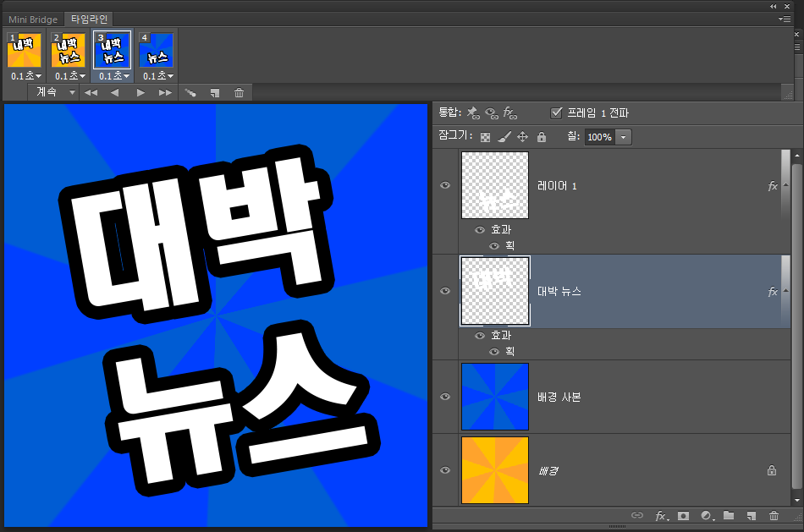Click the link layers icon
Image resolution: width=804 pixels, height=532 pixels.
(636, 516)
